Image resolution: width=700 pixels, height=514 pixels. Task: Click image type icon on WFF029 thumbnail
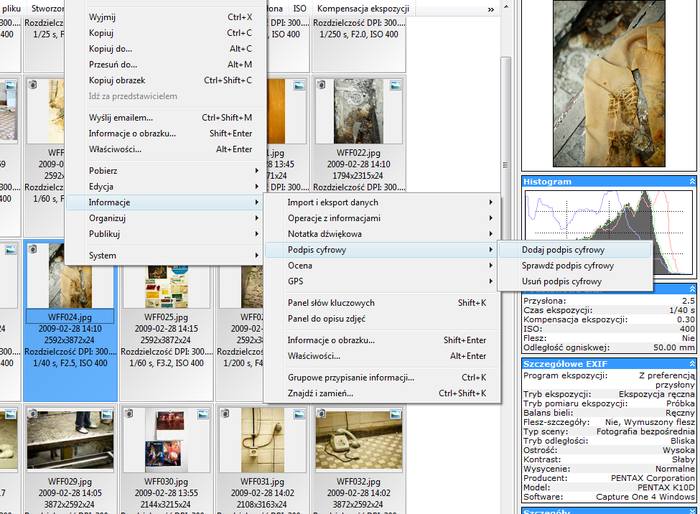pos(107,414)
